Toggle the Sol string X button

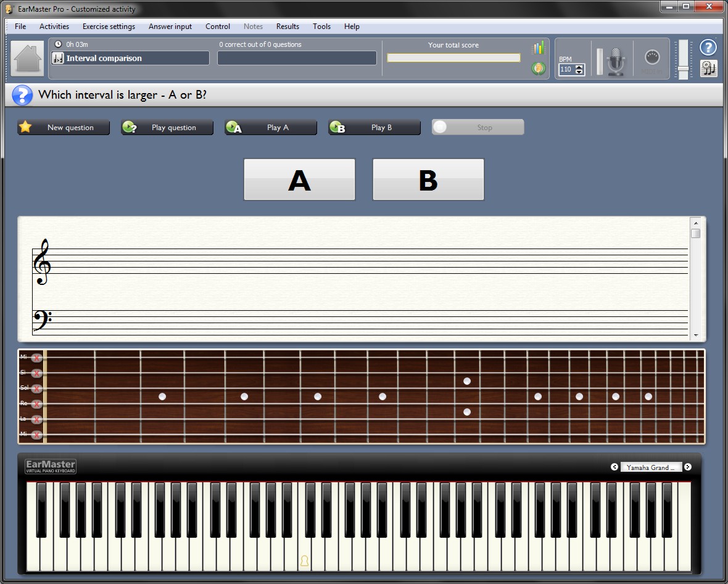(x=37, y=389)
